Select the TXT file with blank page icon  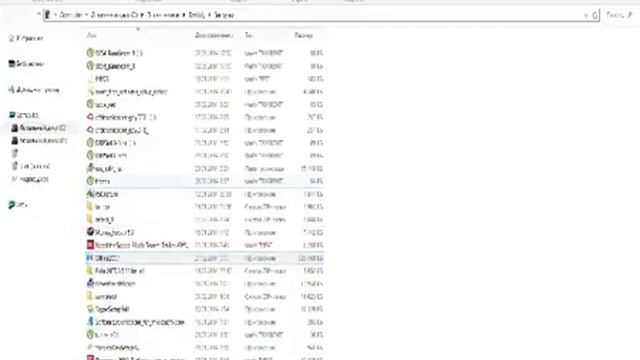tap(204, 79)
